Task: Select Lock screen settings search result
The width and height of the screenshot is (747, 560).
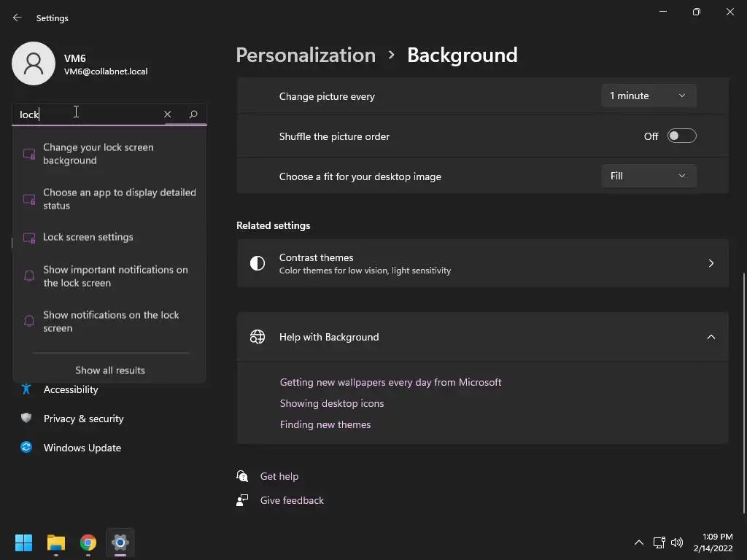Action: point(88,237)
